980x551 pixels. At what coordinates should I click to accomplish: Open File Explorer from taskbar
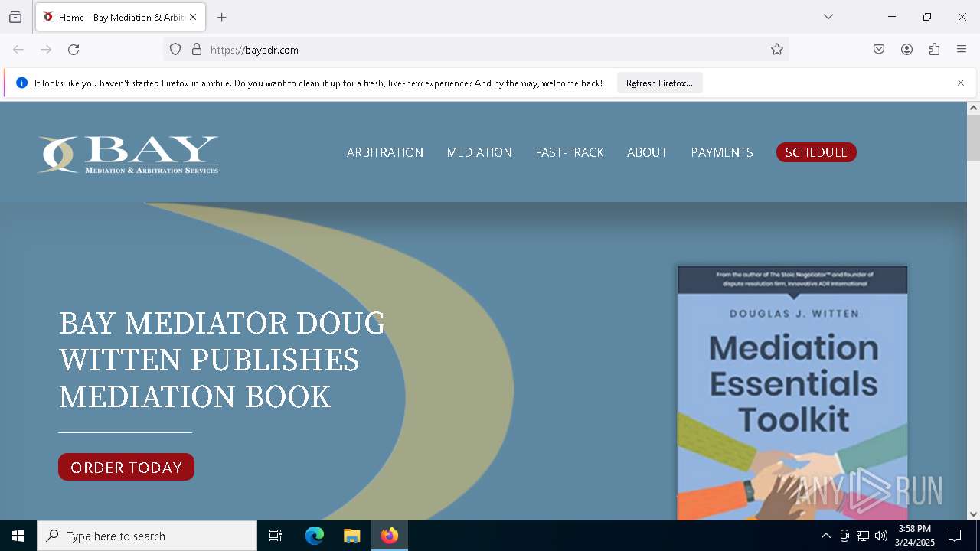[x=351, y=536]
